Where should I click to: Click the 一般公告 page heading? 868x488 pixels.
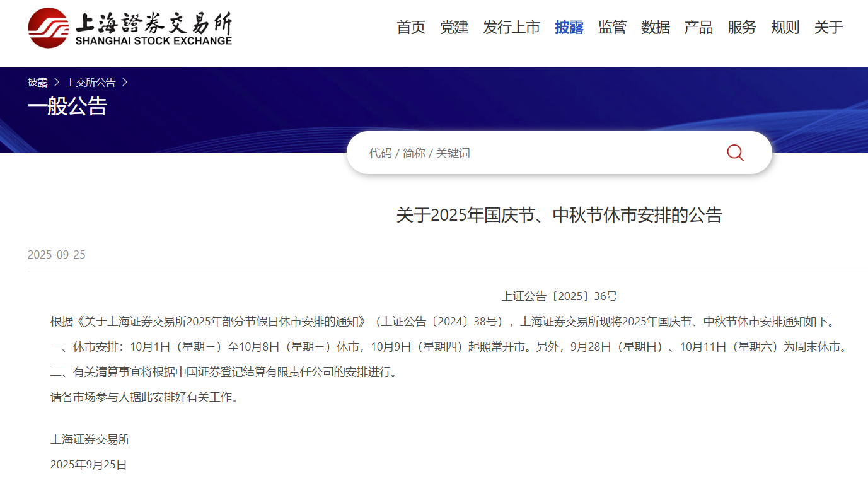pyautogui.click(x=67, y=107)
